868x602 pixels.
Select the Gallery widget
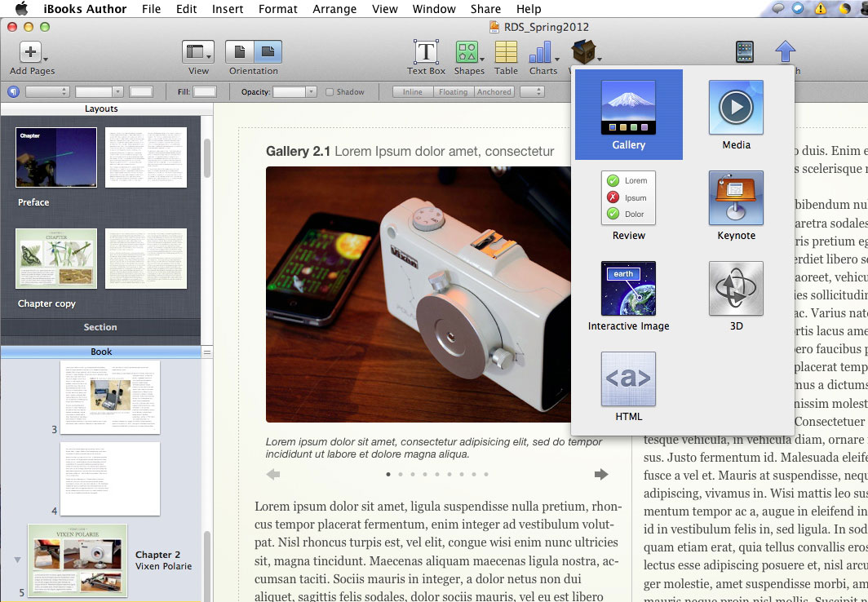[628, 114]
